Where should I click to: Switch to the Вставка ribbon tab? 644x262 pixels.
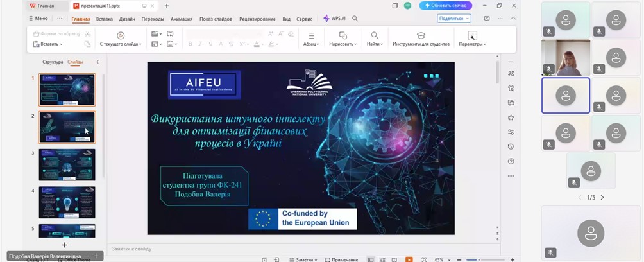tap(104, 19)
